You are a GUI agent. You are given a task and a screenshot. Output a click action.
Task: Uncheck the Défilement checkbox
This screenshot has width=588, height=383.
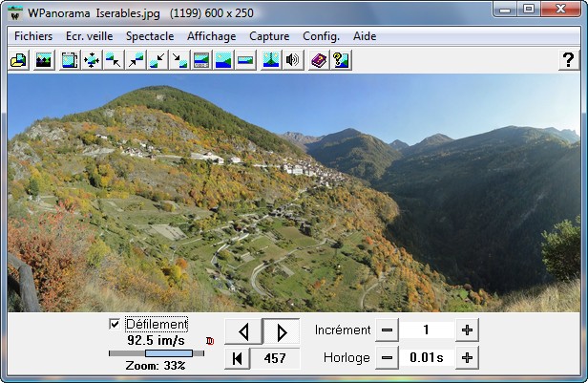[x=115, y=325]
